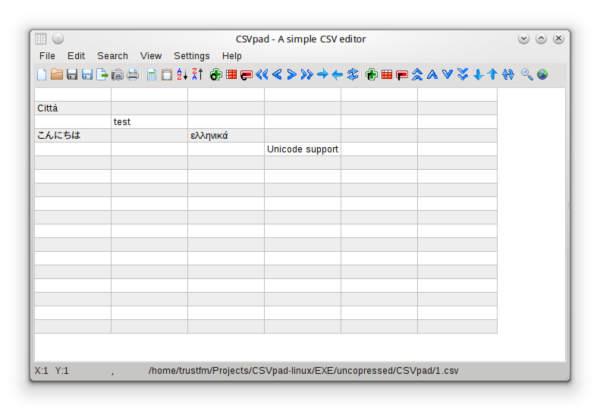Open the Search menu
Viewport: 600px width, 411px height.
coord(112,56)
